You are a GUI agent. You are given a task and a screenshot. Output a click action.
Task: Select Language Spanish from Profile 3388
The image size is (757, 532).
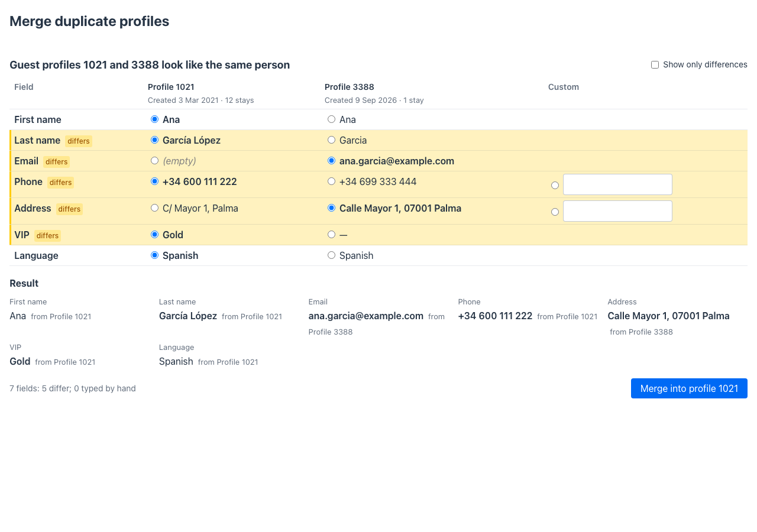[x=331, y=255]
